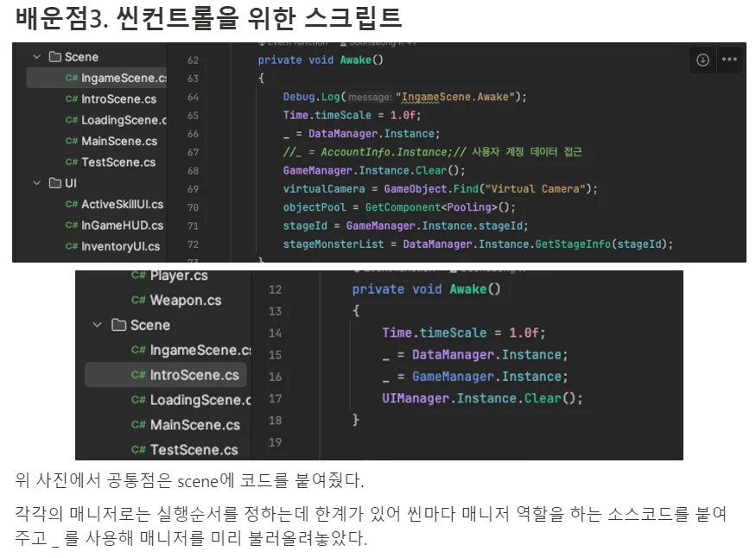Click UI folder icon
Viewport: 756px width, 558px height.
(55, 183)
